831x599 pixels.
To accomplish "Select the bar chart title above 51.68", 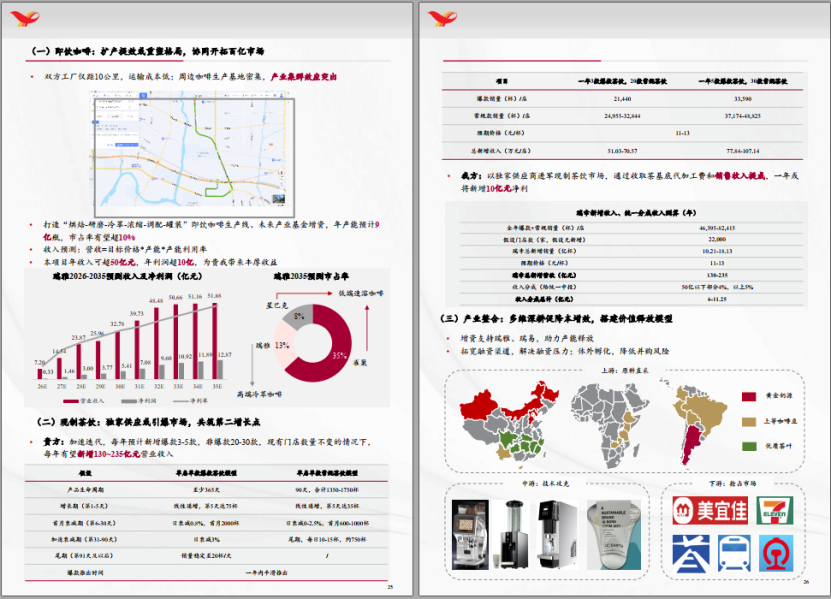I will pos(127,277).
